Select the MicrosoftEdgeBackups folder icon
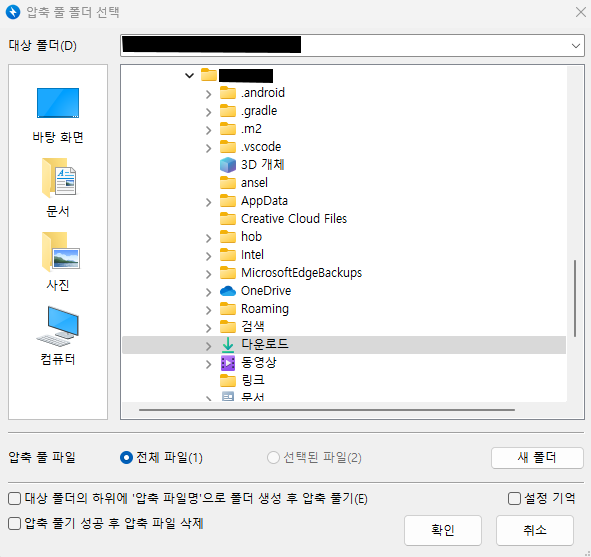The image size is (591, 557). click(x=228, y=272)
